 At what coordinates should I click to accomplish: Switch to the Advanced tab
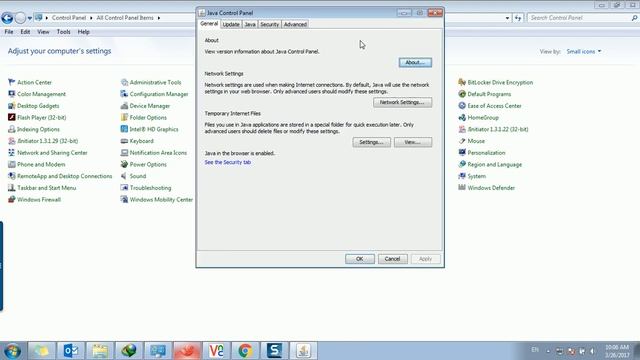pyautogui.click(x=295, y=24)
